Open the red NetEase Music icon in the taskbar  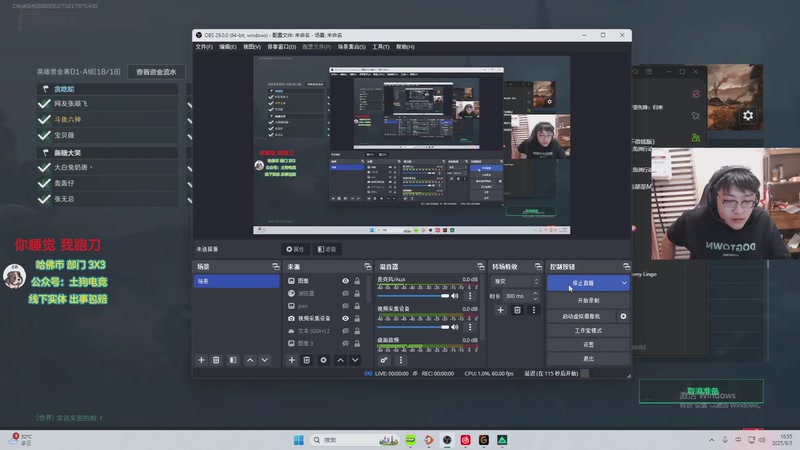coord(465,440)
